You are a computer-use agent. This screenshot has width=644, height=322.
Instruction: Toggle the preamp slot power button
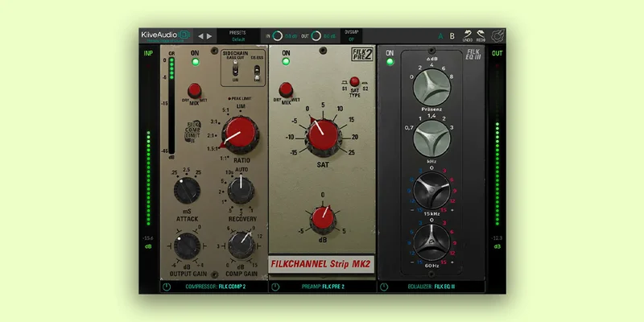(275, 287)
